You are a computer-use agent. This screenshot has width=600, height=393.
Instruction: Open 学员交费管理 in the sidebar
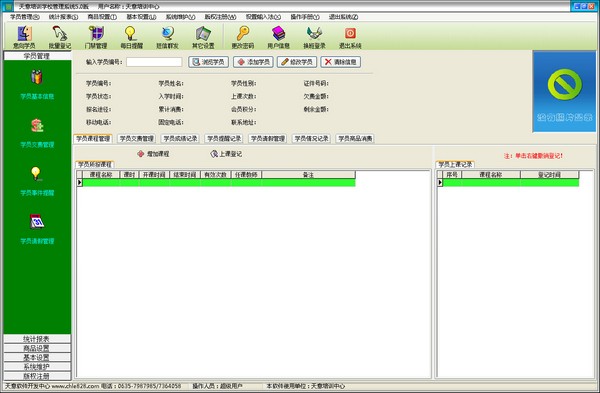point(37,133)
